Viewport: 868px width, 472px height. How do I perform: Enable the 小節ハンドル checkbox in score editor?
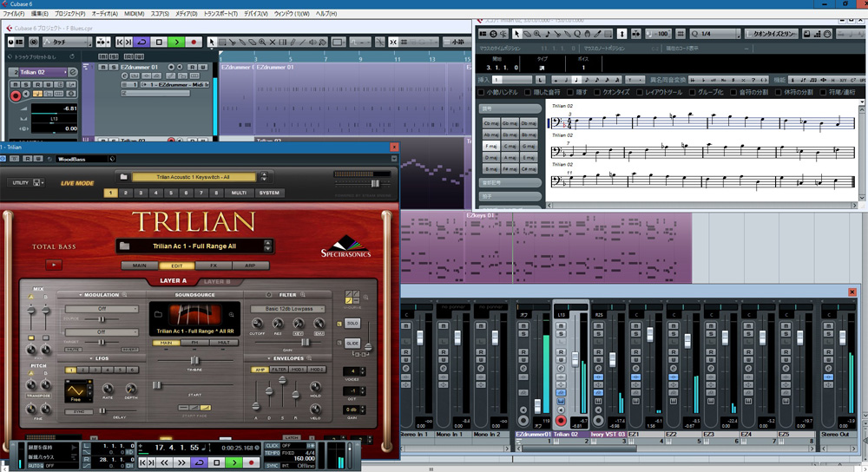[483, 92]
